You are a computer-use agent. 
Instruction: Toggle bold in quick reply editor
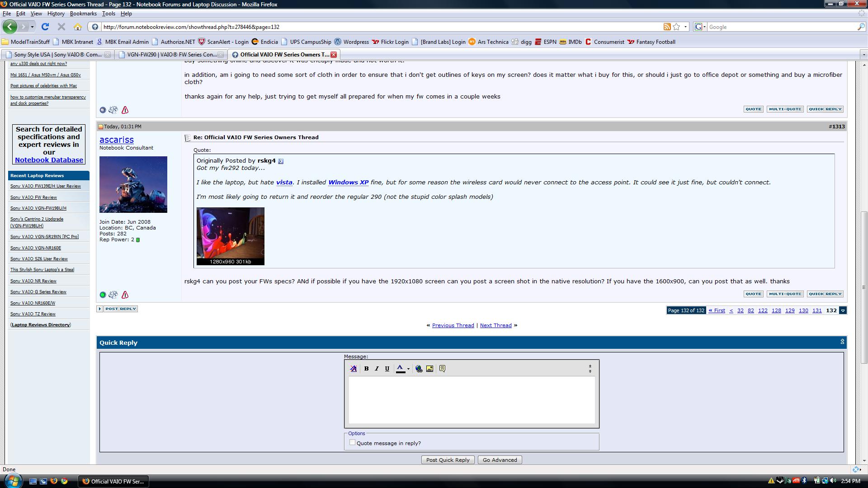(367, 369)
